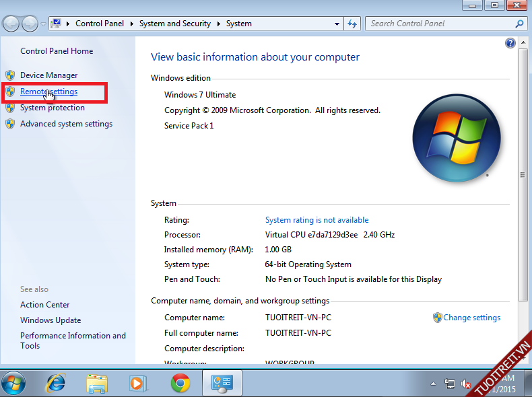Click the back navigation arrow
Viewport: 532px width, 397px height.
click(x=11, y=24)
